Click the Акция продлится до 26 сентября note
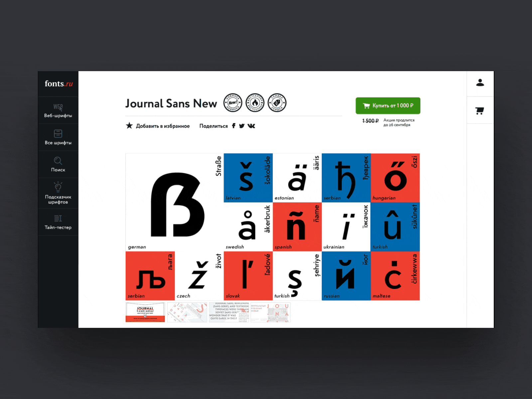532x399 pixels. (399, 122)
